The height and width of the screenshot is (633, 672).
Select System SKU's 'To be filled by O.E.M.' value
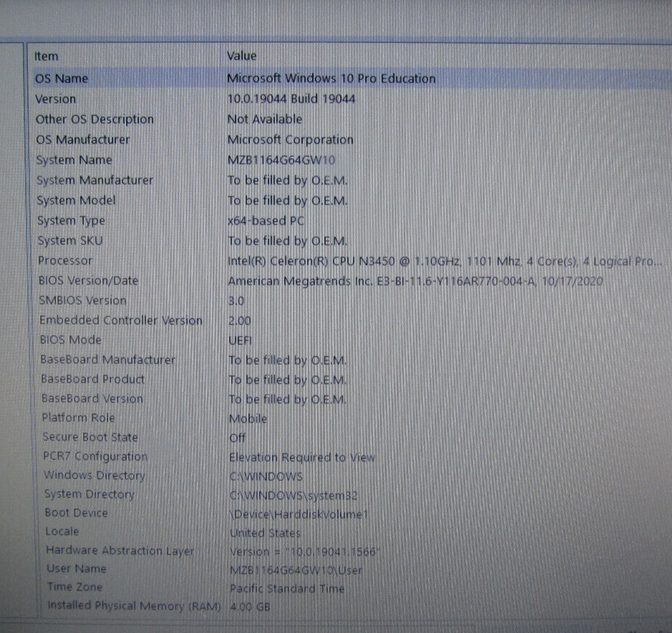pos(288,241)
